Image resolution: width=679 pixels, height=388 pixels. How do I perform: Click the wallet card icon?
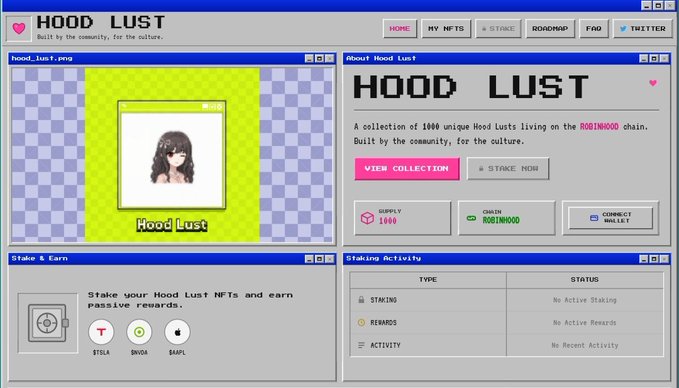click(594, 218)
